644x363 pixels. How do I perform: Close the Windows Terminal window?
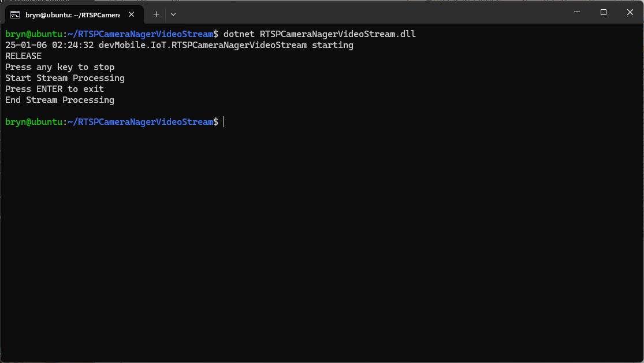pyautogui.click(x=630, y=12)
